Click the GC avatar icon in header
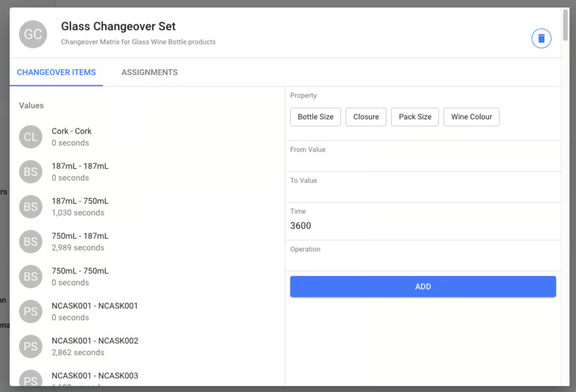 pyautogui.click(x=33, y=34)
